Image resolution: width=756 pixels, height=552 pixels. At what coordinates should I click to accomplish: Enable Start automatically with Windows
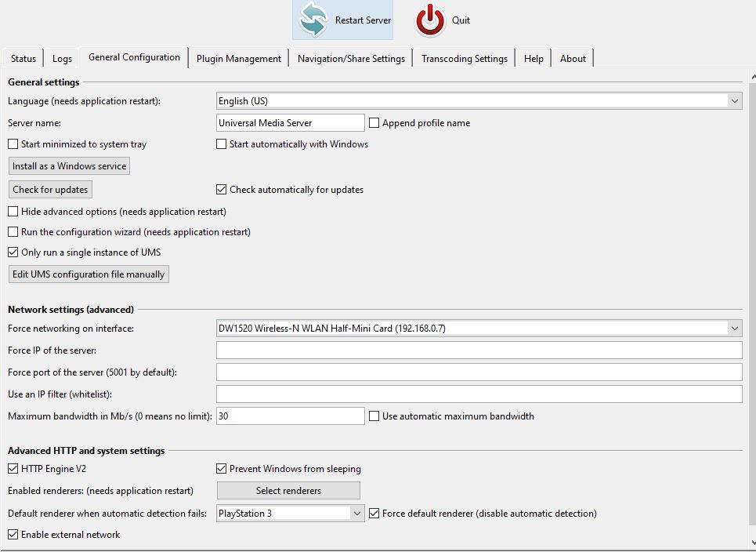click(x=221, y=144)
